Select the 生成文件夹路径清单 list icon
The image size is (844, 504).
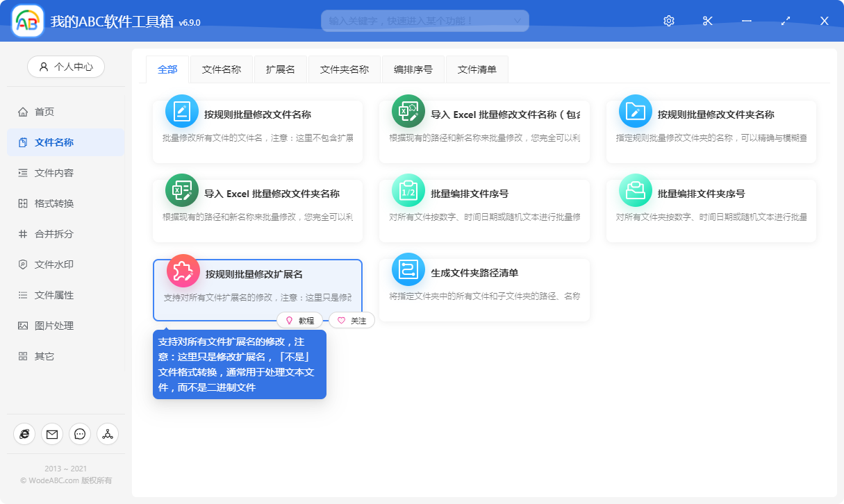click(408, 270)
